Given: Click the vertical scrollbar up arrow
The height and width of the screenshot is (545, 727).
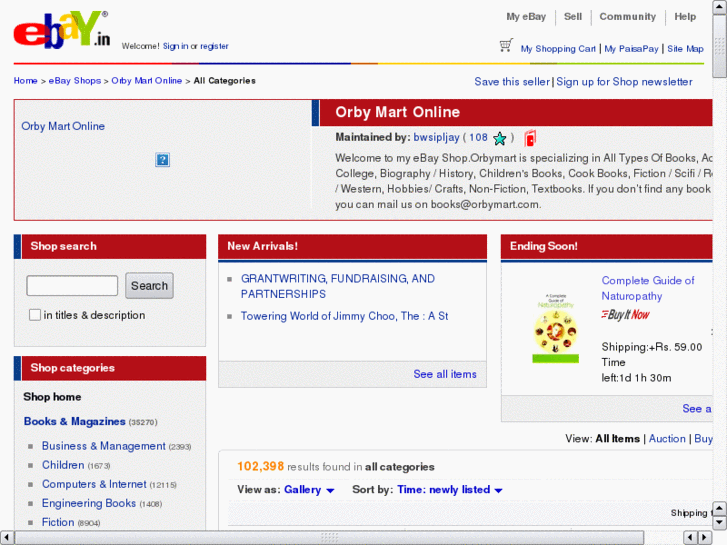Looking at the screenshot, I should [x=720, y=7].
